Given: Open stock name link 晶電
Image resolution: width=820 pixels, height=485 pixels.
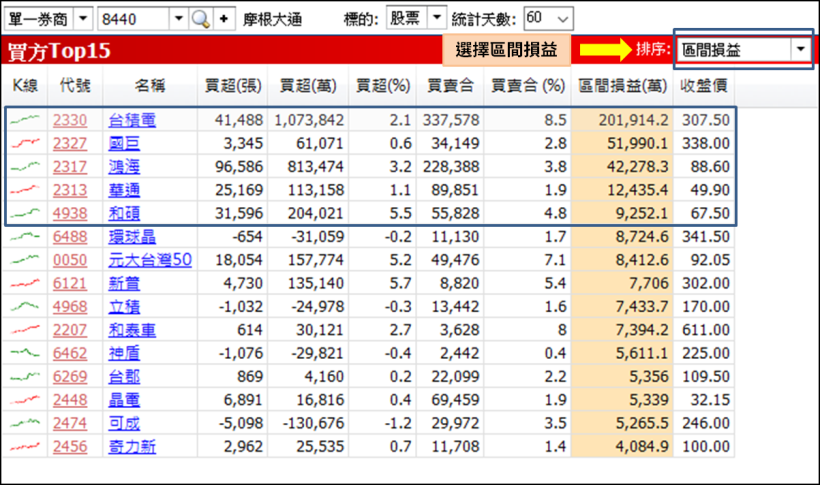Looking at the screenshot, I should click(x=124, y=400).
